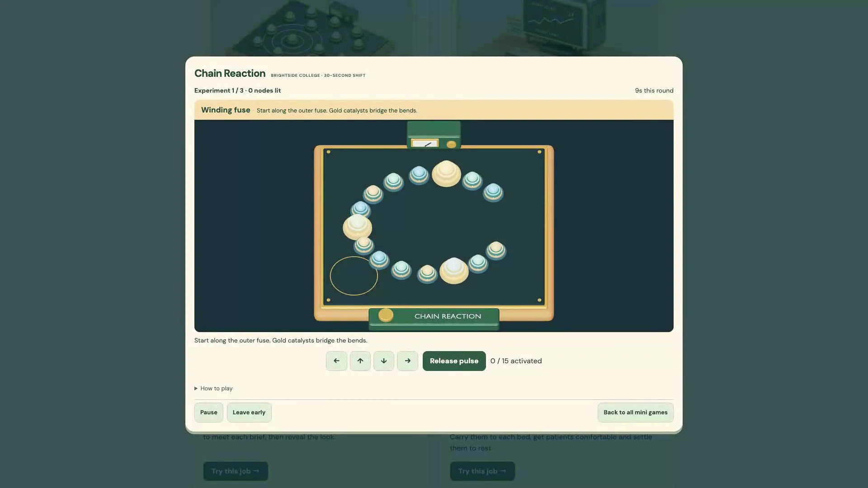Expand the How to play section

pyautogui.click(x=213, y=388)
